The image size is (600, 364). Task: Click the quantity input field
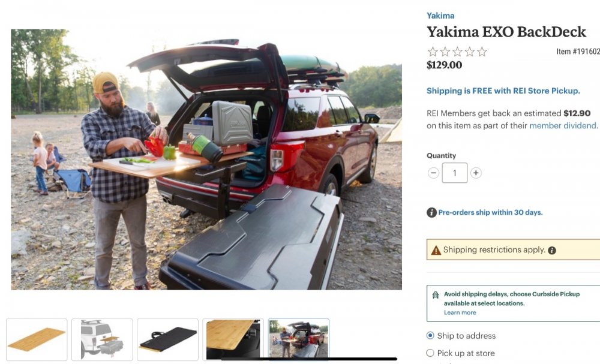pos(455,173)
